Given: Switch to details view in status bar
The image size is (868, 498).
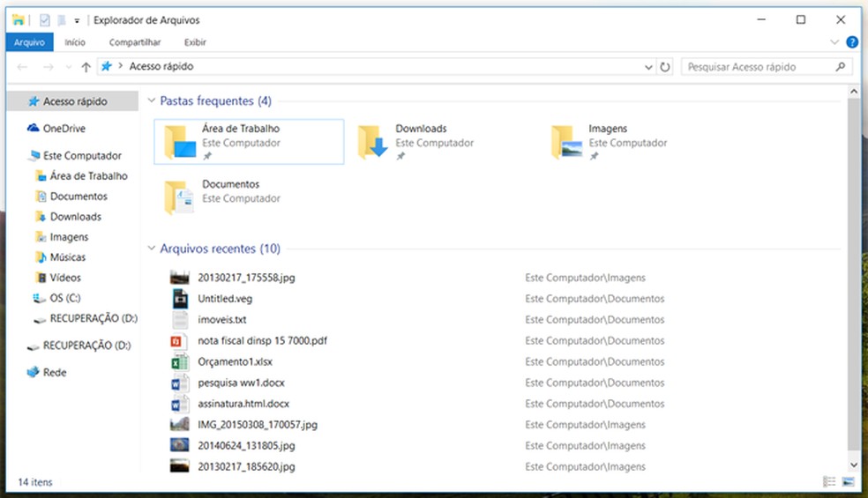Looking at the screenshot, I should pyautogui.click(x=829, y=482).
